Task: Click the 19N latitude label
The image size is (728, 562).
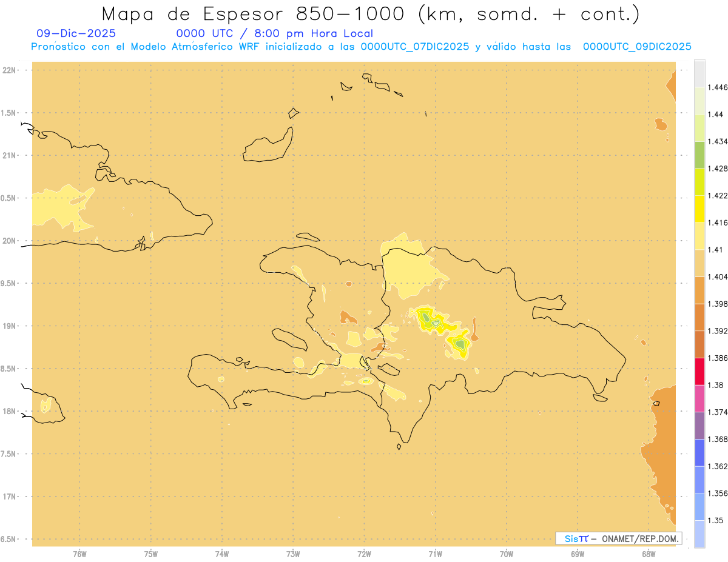Action: 10,326
